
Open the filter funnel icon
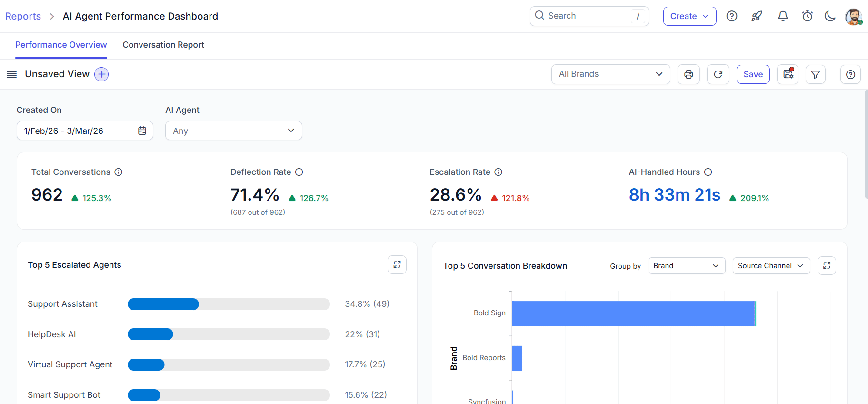(x=816, y=74)
